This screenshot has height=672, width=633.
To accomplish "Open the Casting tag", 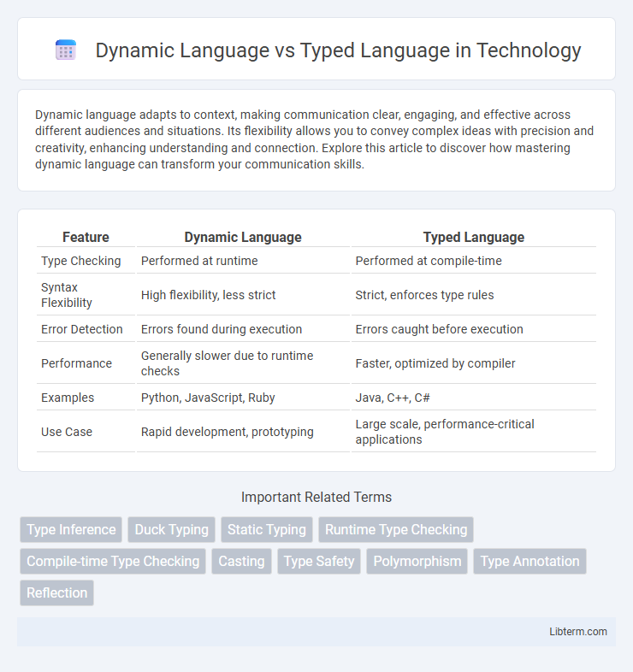I will coord(241,561).
